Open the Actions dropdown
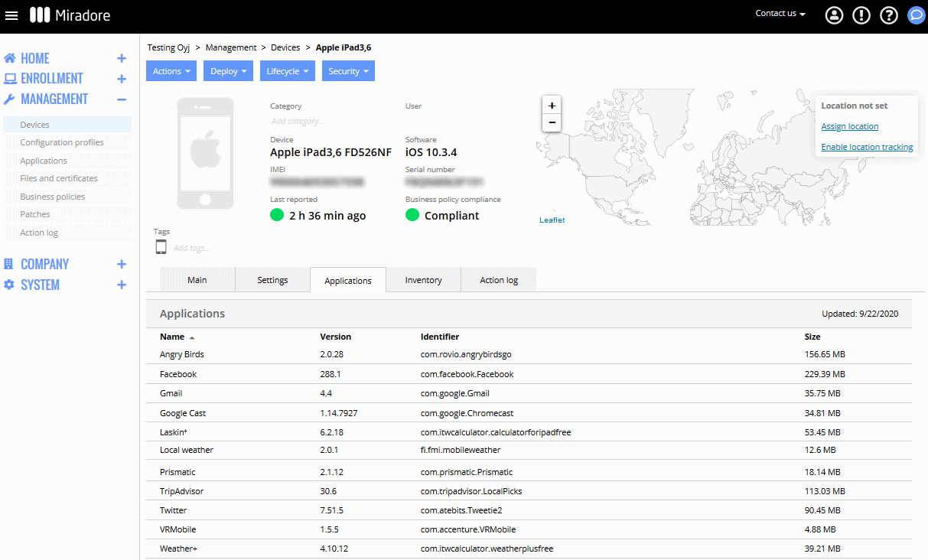The width and height of the screenshot is (928, 560). (x=171, y=71)
